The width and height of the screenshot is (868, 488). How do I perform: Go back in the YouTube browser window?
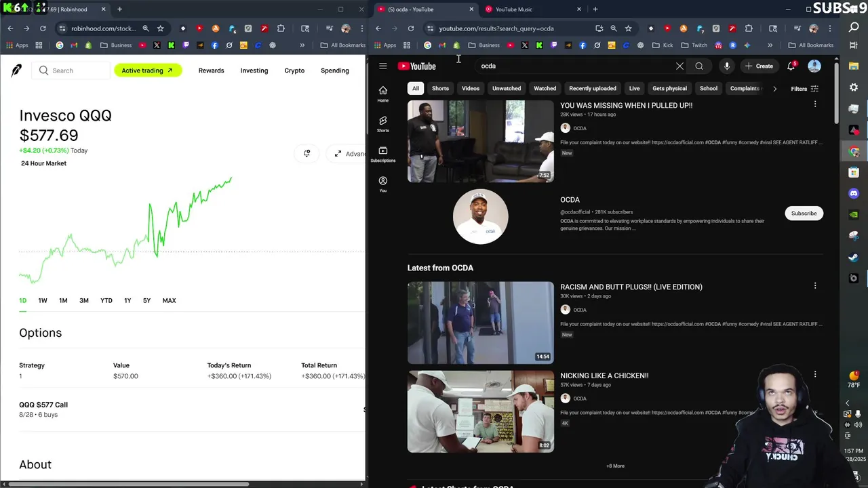(378, 28)
